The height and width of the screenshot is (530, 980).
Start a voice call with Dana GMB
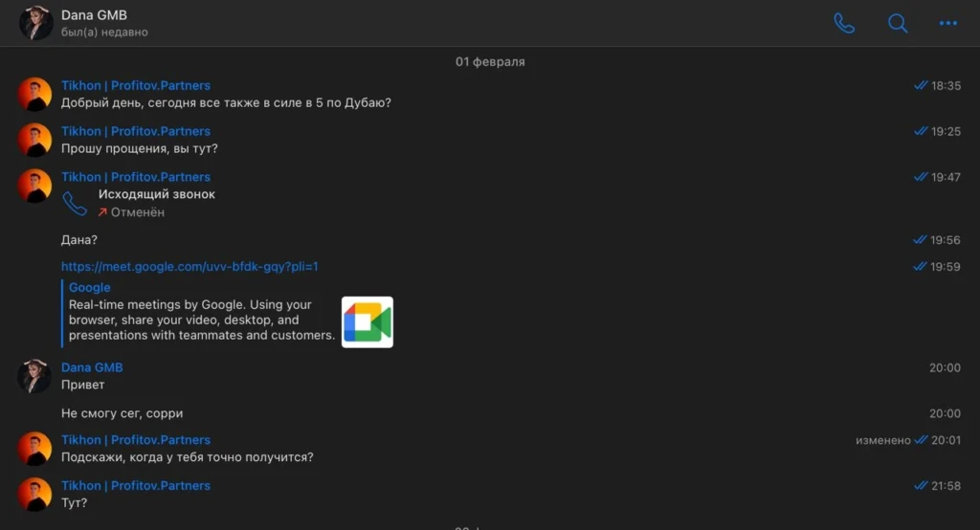pos(844,23)
